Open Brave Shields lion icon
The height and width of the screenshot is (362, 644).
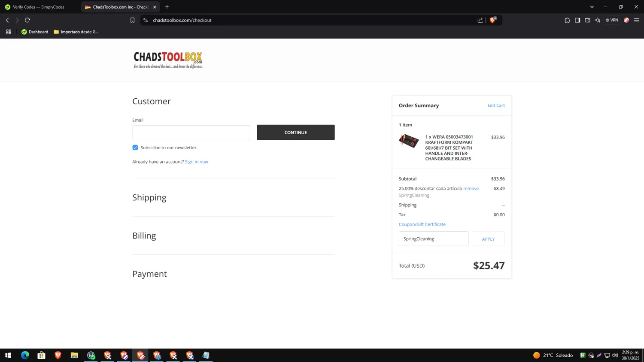pos(492,20)
